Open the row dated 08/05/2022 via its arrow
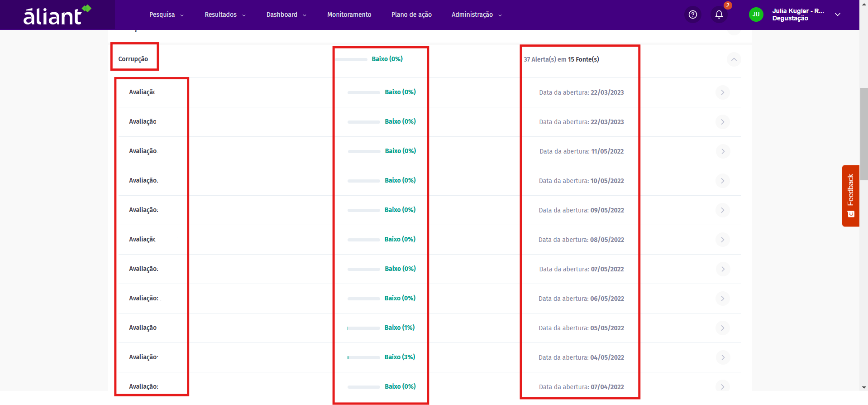 (x=723, y=240)
